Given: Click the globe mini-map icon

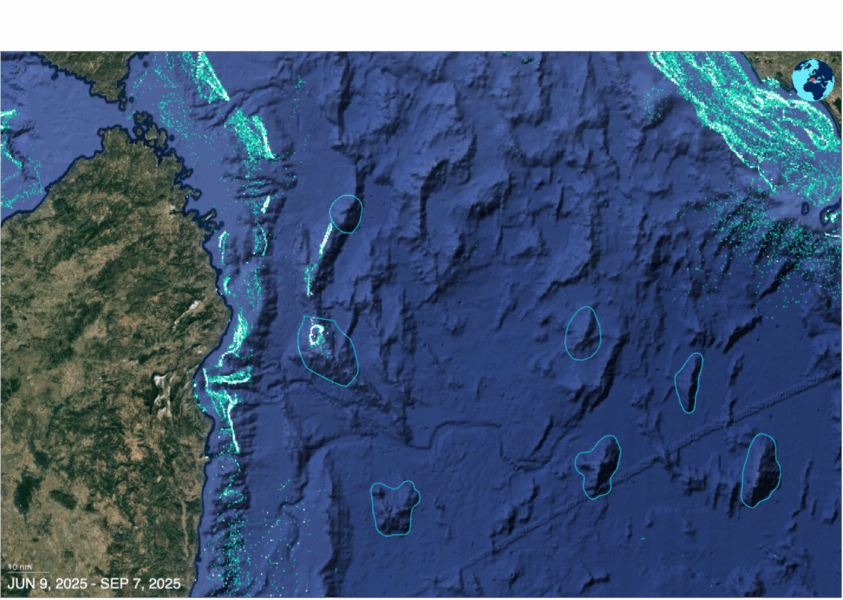Looking at the screenshot, I should [812, 79].
